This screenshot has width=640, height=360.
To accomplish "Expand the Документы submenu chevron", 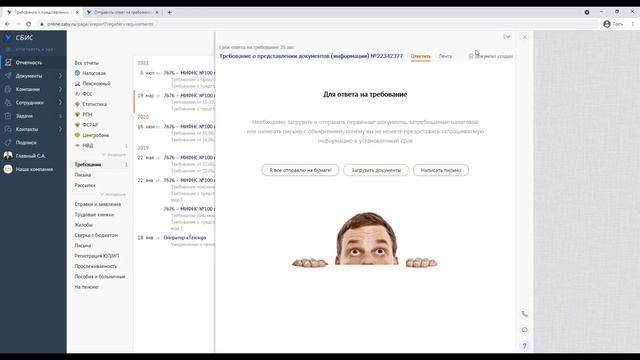I will 60,76.
